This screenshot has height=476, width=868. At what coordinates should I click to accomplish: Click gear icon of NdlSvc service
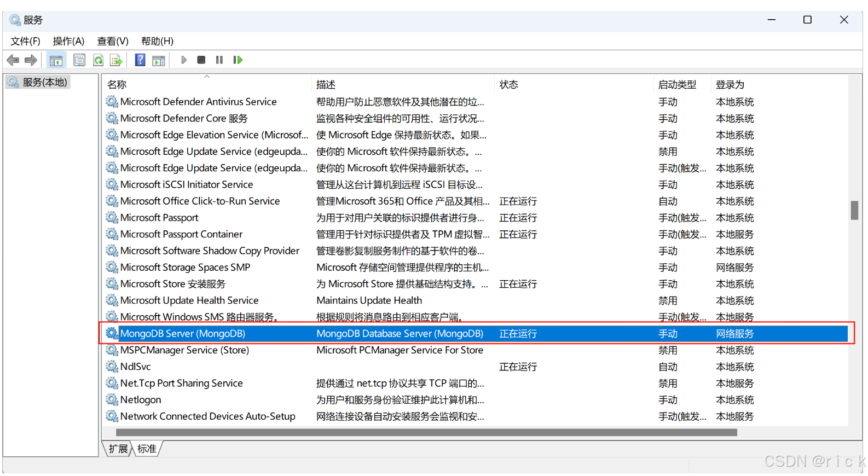(x=112, y=367)
